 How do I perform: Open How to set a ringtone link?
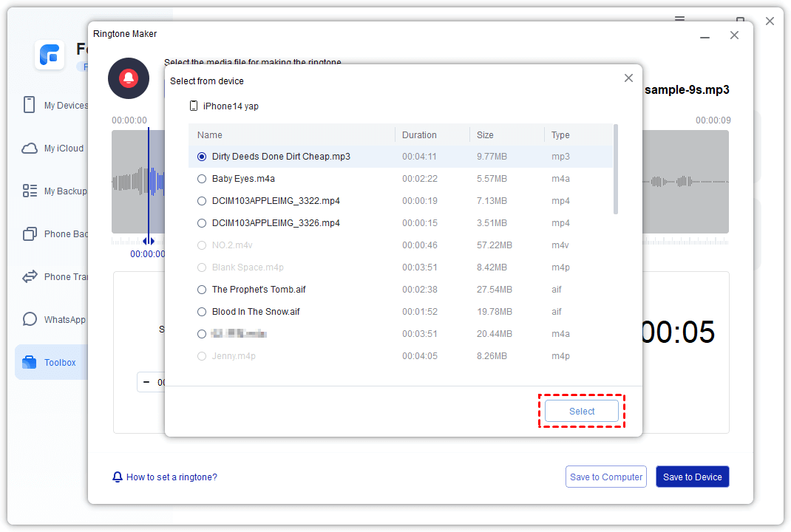point(171,477)
